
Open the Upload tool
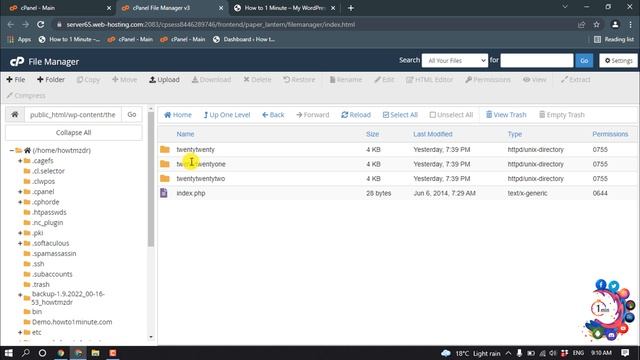(164, 80)
